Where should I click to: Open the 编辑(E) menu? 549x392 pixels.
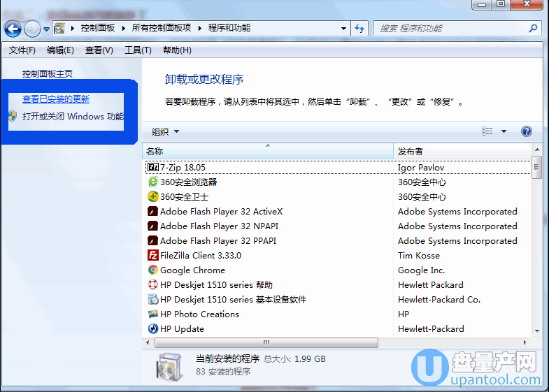[x=60, y=50]
